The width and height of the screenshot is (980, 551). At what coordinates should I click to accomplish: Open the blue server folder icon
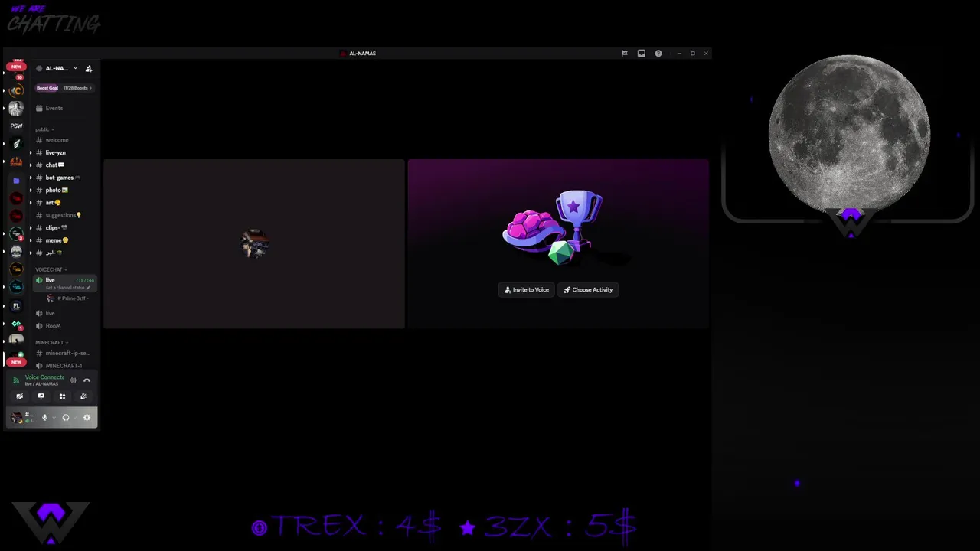click(16, 181)
